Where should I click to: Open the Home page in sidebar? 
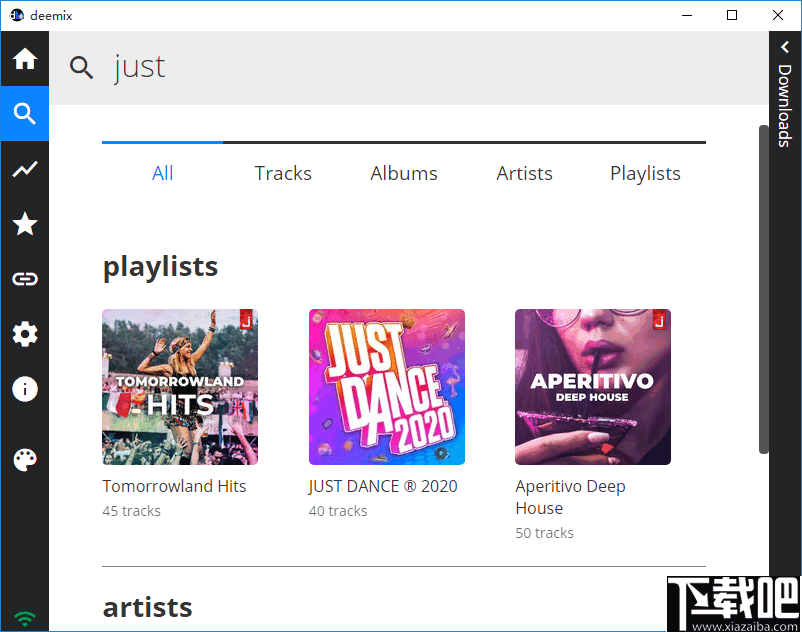tap(25, 59)
